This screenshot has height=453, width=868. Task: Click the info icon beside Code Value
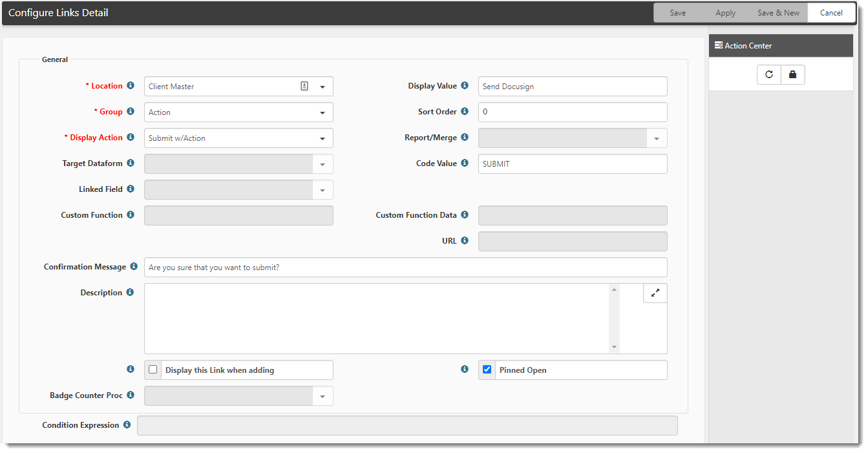pyautogui.click(x=465, y=163)
